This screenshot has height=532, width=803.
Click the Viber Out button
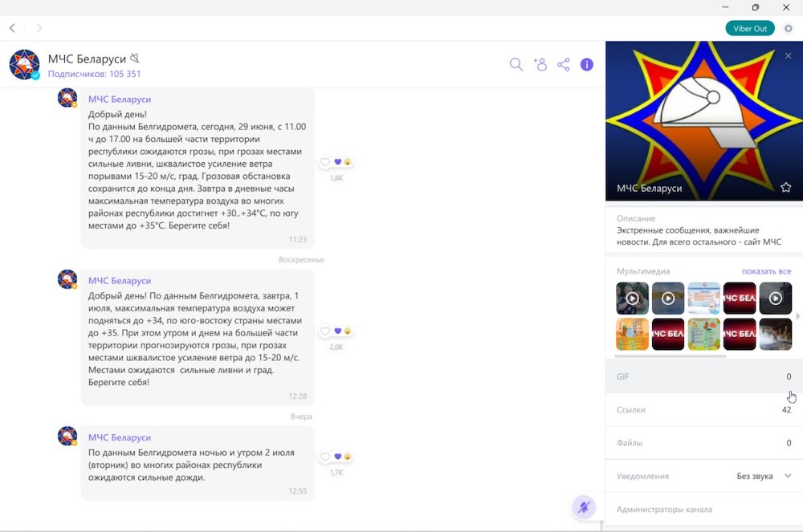(x=749, y=28)
